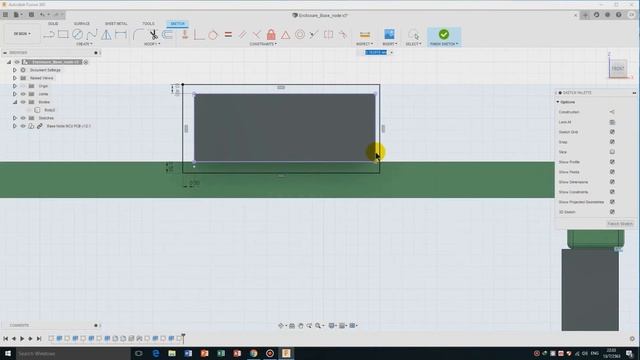Apply Midpoint triangle constraint
This screenshot has height=360, width=640.
click(x=285, y=35)
